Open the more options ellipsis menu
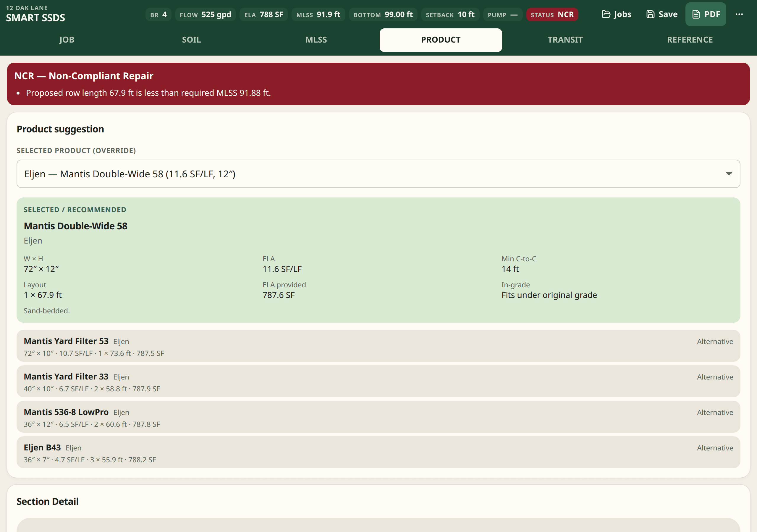The height and width of the screenshot is (532, 757). (x=739, y=14)
